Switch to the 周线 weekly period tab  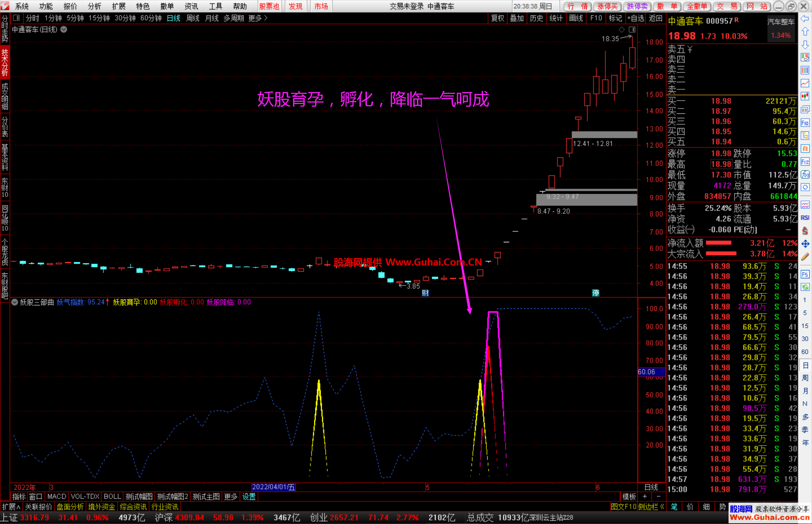click(192, 18)
